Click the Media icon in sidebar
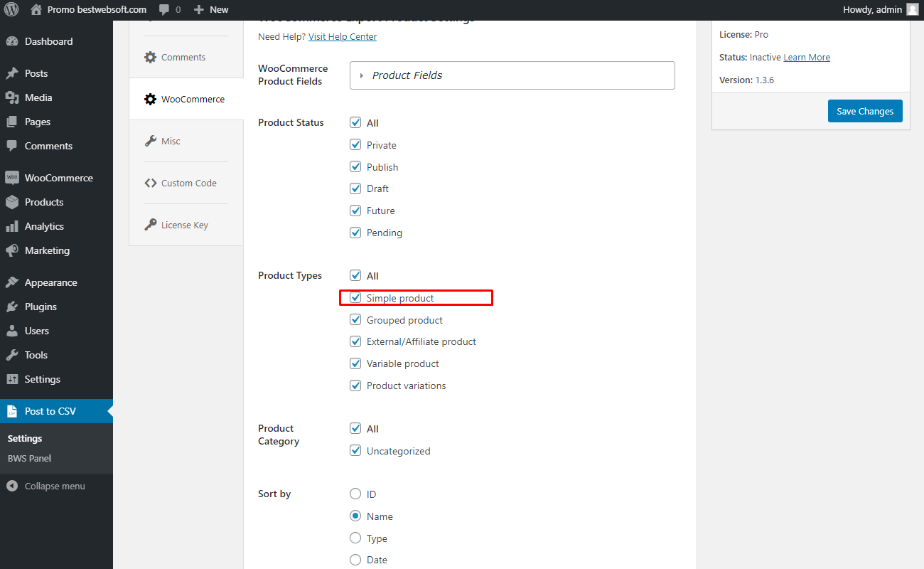924x569 pixels. pos(12,97)
